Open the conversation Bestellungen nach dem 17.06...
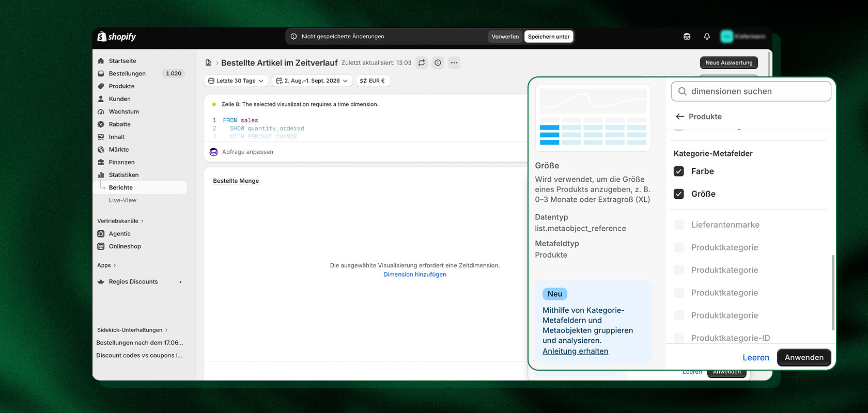 click(x=139, y=343)
